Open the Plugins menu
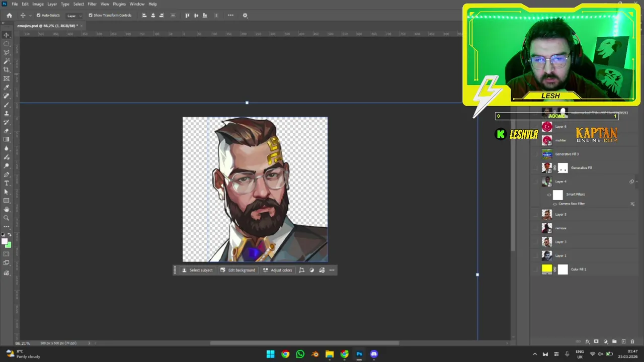 (x=119, y=4)
